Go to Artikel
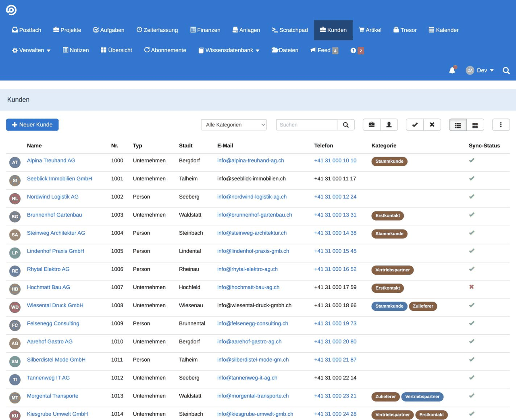This screenshot has width=516, height=420. click(370, 30)
